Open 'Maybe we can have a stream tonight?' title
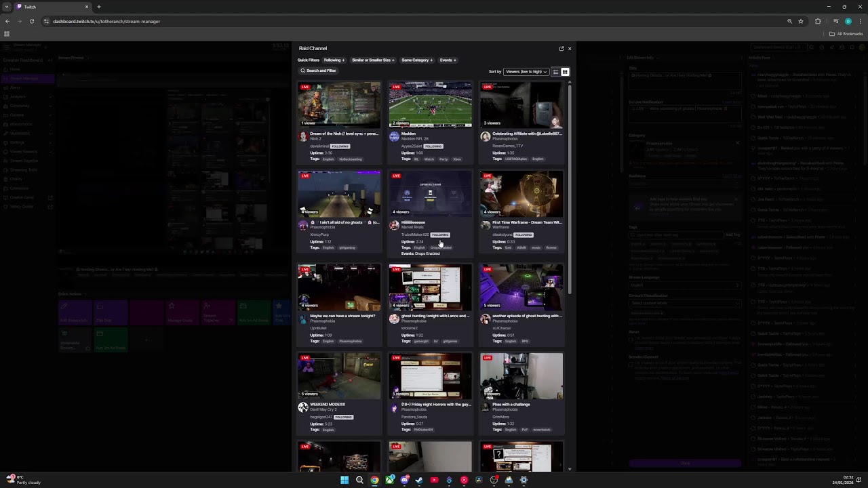 click(x=342, y=316)
